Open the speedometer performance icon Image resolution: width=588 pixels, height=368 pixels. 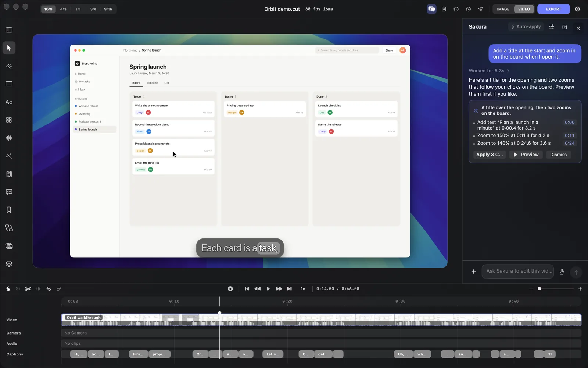[468, 9]
